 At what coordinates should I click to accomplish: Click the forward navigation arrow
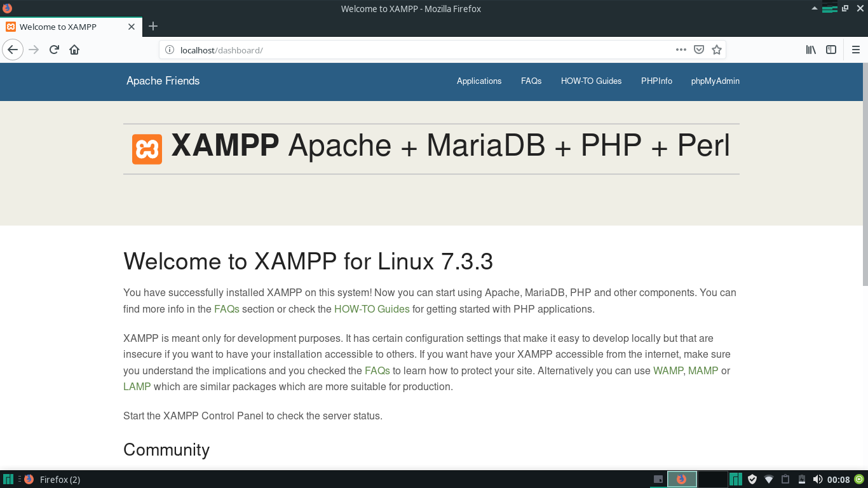34,50
